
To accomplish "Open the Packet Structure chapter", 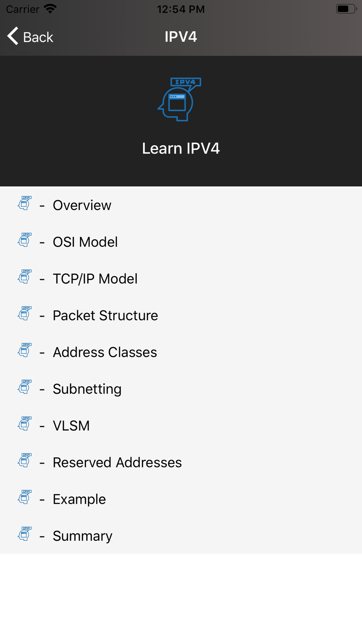I will [x=181, y=315].
